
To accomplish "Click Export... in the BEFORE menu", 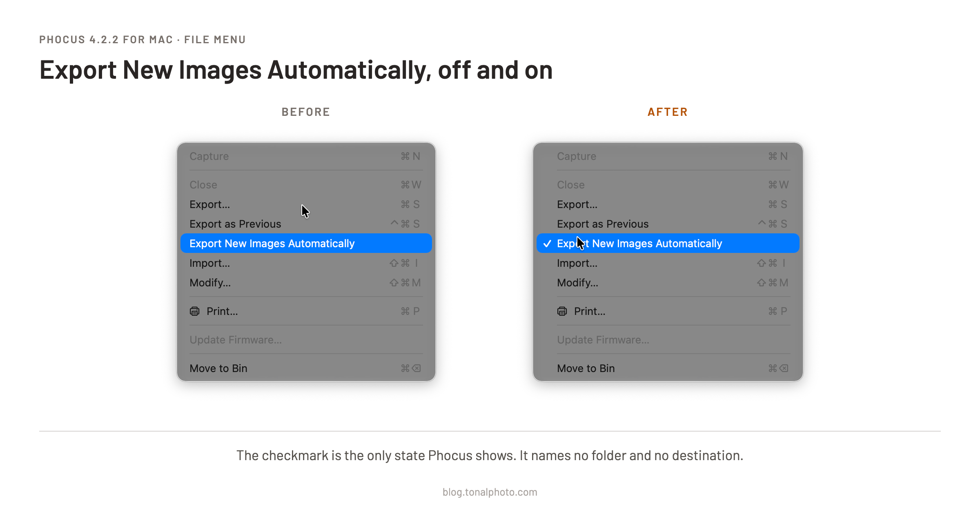I will point(306,204).
